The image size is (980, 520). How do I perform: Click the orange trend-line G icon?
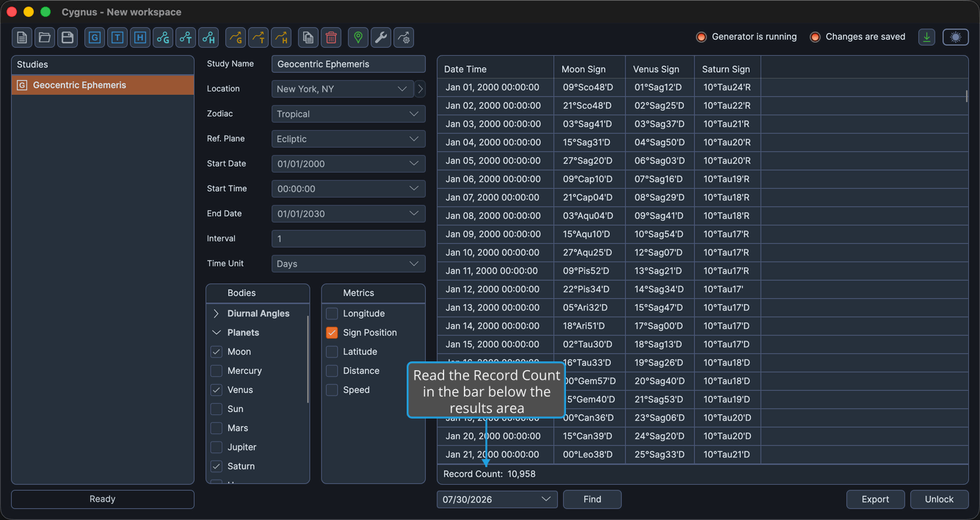tap(235, 37)
